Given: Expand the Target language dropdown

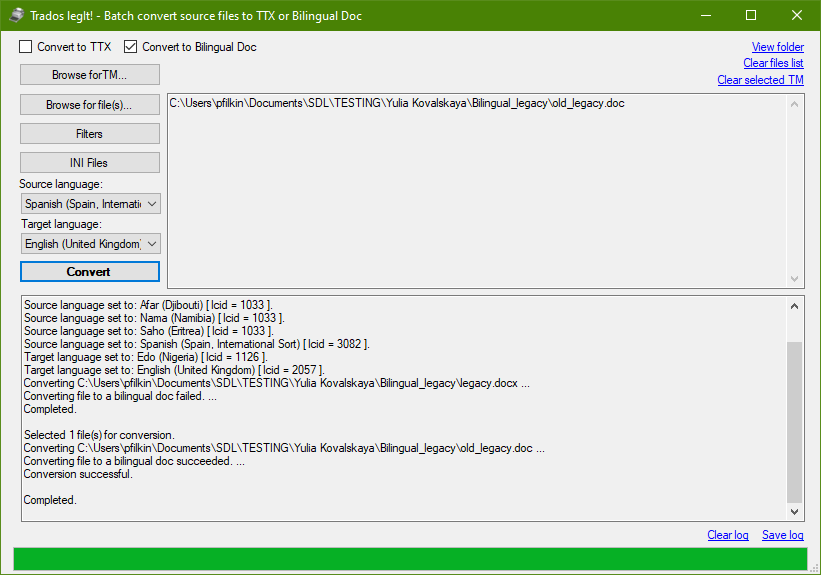Looking at the screenshot, I should point(91,244).
